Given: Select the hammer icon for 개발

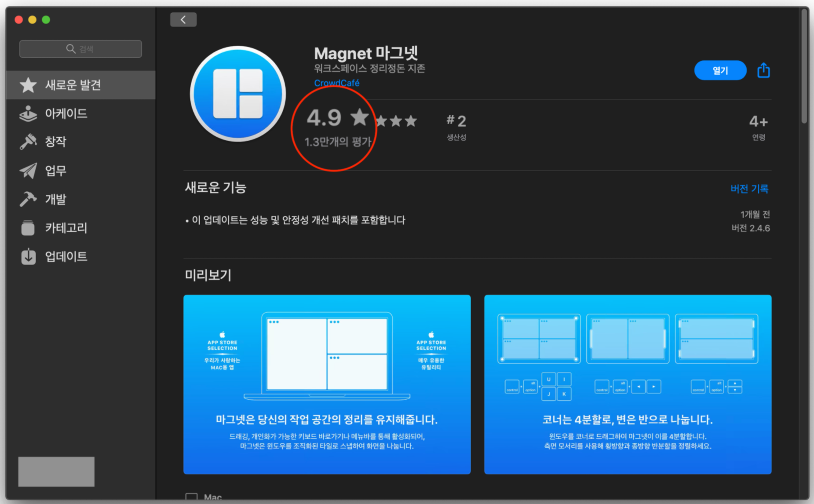Looking at the screenshot, I should pyautogui.click(x=28, y=199).
